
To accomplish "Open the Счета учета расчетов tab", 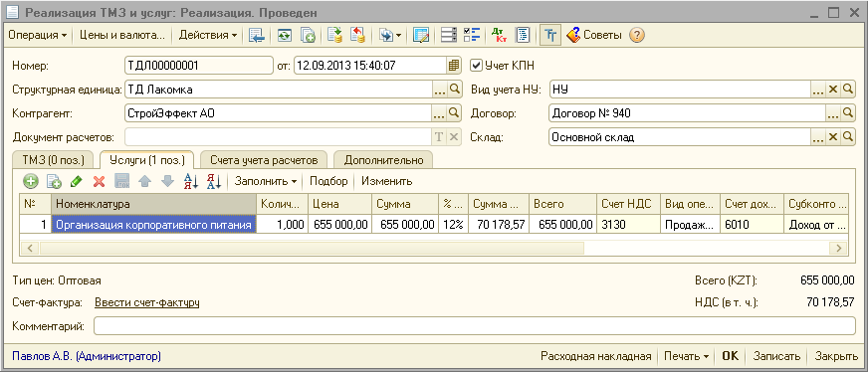I will 264,160.
